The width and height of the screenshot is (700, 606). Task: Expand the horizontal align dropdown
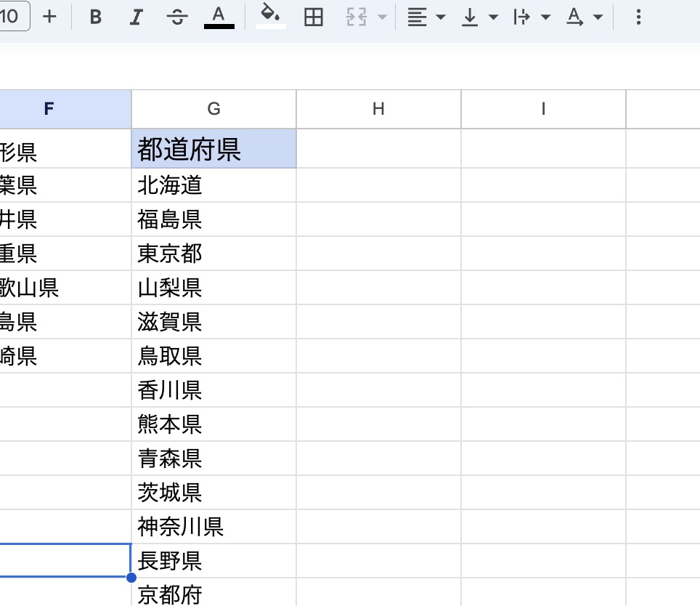426,17
